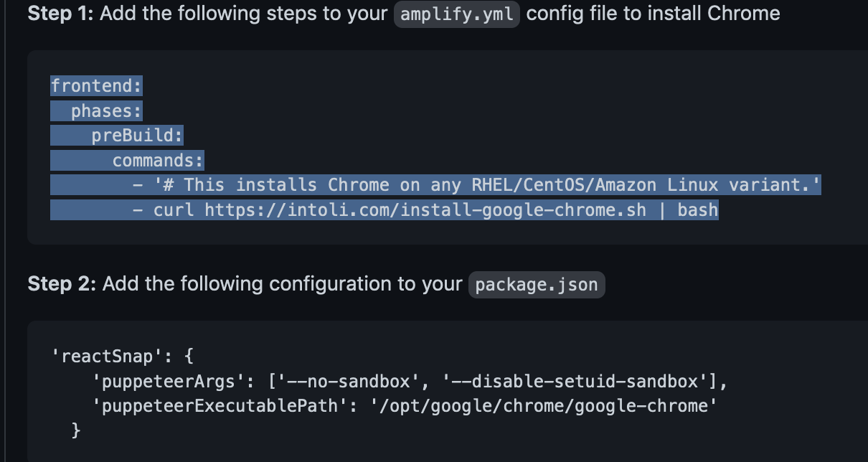Click the RHEL/CentOS/Amazon Linux comment line
Image resolution: width=868 pixels, height=462 pixels.
coord(487,185)
